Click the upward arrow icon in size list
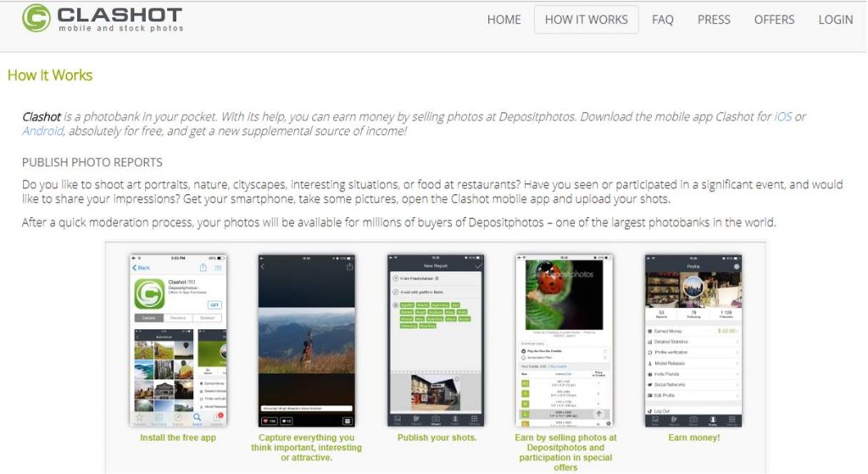This screenshot has width=868, height=474. pos(599,413)
